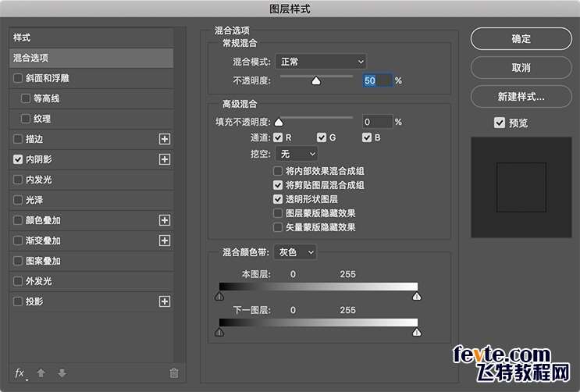
Task: Click plus icon next to 颜色叠加
Action: (x=165, y=220)
